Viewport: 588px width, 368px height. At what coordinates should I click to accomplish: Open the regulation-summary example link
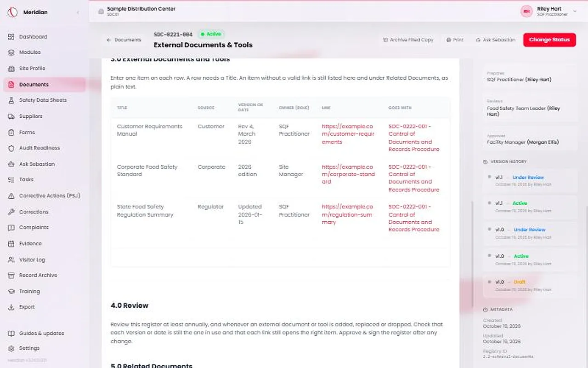click(348, 215)
